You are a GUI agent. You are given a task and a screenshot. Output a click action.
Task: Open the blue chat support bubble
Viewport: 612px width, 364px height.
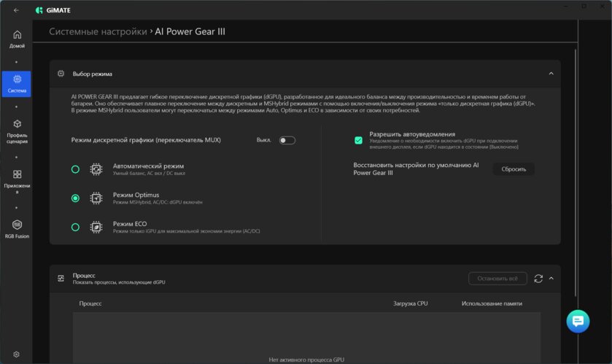[578, 321]
